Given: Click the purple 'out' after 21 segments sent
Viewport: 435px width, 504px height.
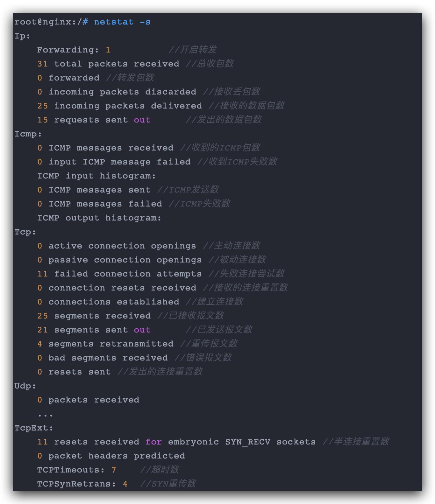Looking at the screenshot, I should pyautogui.click(x=142, y=330).
